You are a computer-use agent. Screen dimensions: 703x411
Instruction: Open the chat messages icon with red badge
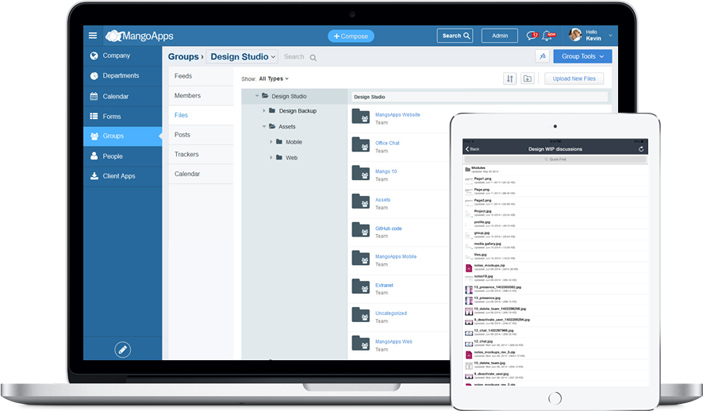532,35
